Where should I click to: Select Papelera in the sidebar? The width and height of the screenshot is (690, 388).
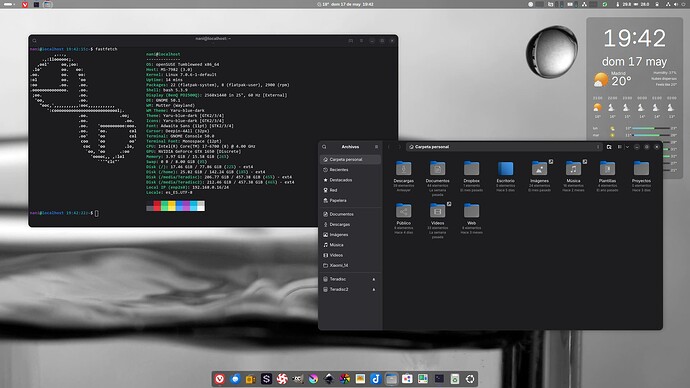(x=350, y=200)
